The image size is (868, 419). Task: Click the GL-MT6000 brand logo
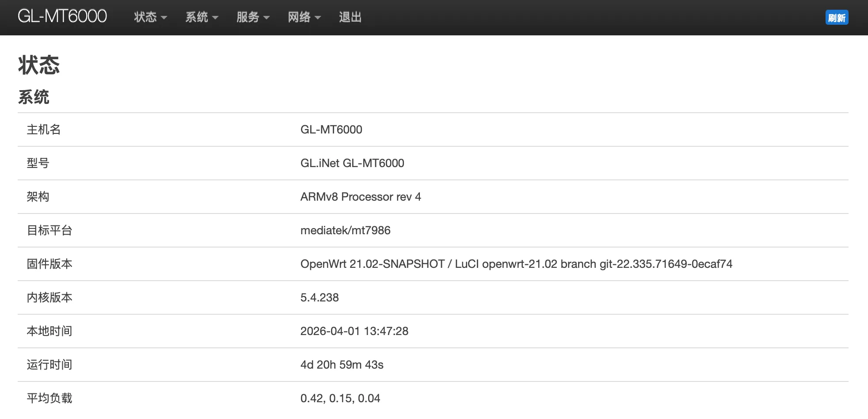click(62, 16)
